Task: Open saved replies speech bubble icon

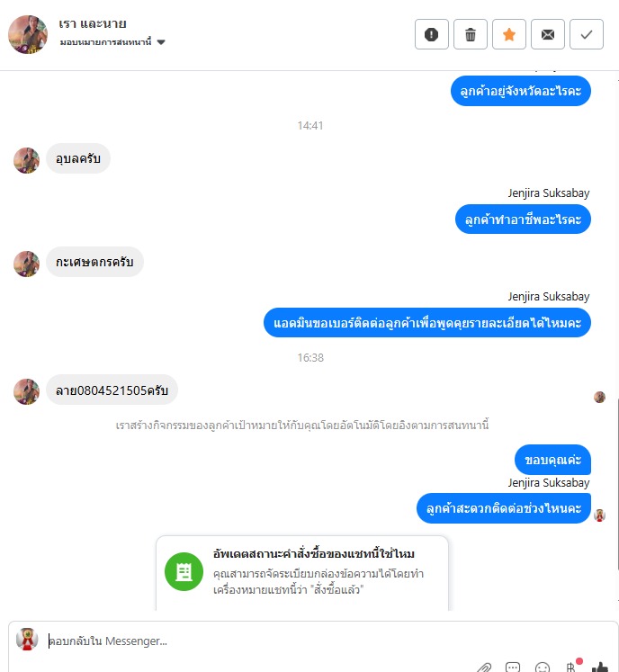Action: tap(513, 667)
